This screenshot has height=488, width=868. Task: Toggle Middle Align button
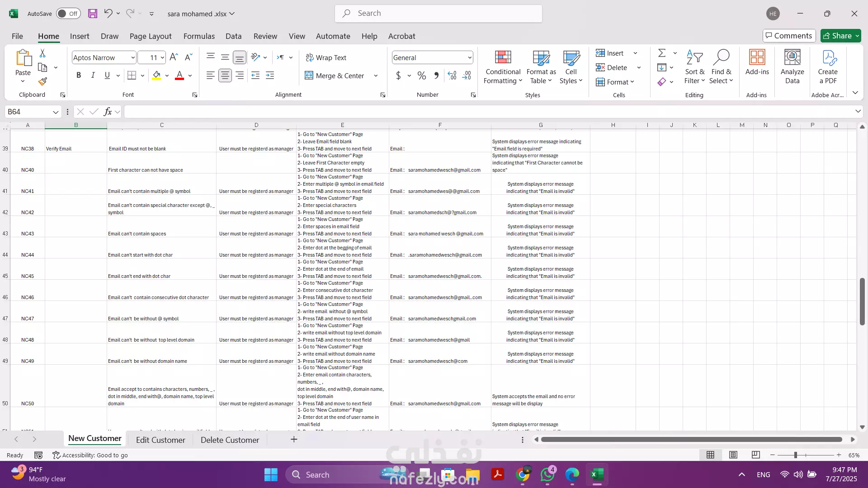point(225,57)
